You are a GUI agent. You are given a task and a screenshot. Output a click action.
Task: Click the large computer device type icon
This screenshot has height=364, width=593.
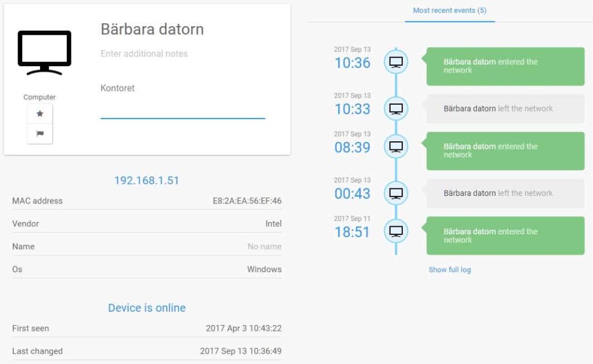click(45, 52)
